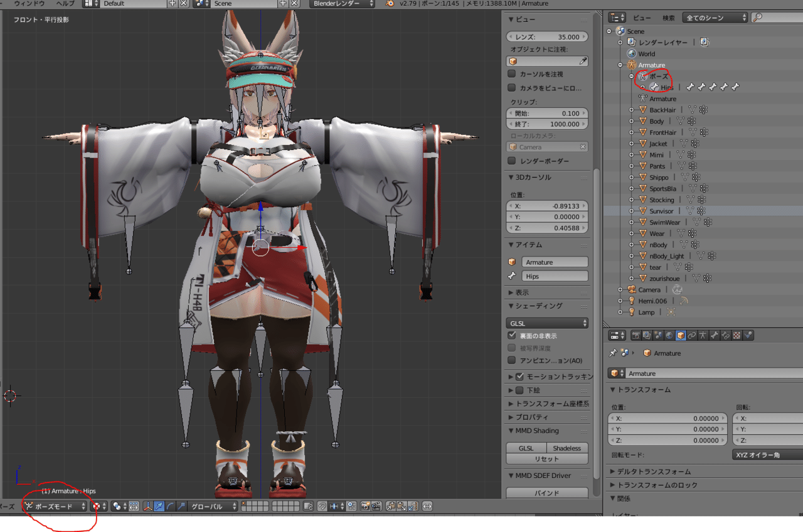Click the Blender logo in top bar

390,3
